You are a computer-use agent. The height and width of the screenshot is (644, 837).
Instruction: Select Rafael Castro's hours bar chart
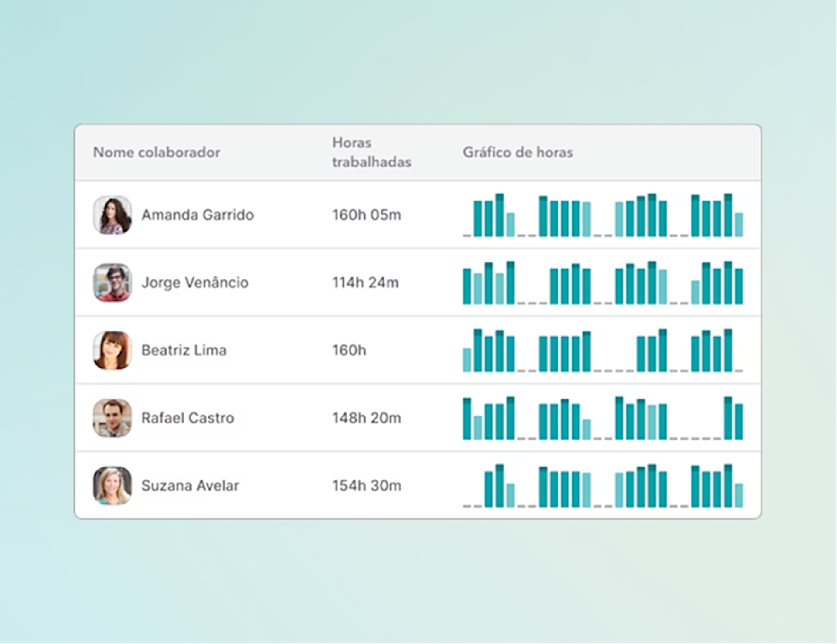(603, 419)
